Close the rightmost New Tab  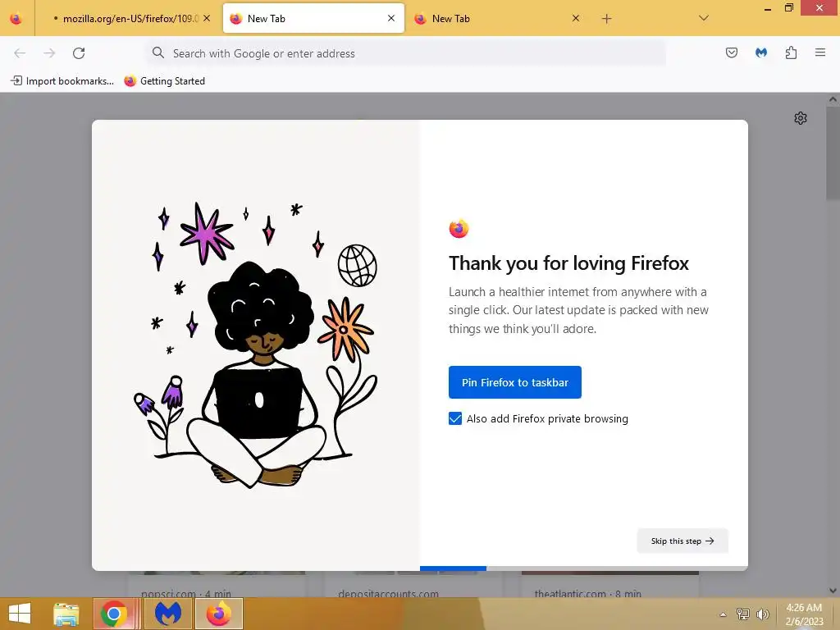[x=575, y=18]
